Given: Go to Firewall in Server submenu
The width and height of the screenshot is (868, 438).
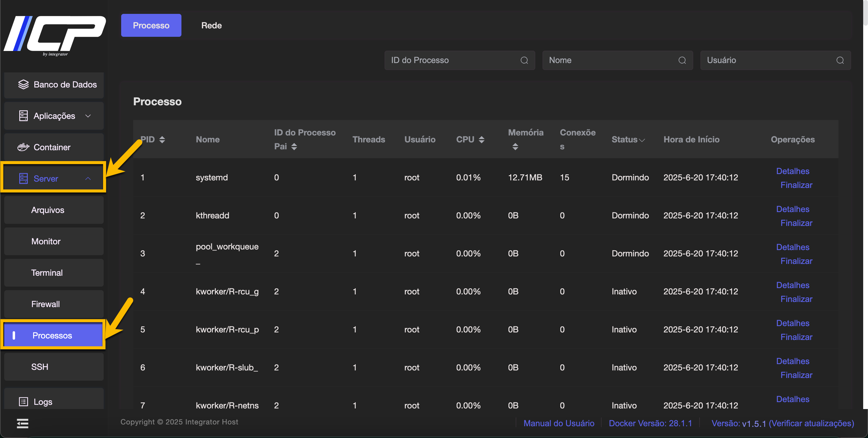Looking at the screenshot, I should click(46, 304).
